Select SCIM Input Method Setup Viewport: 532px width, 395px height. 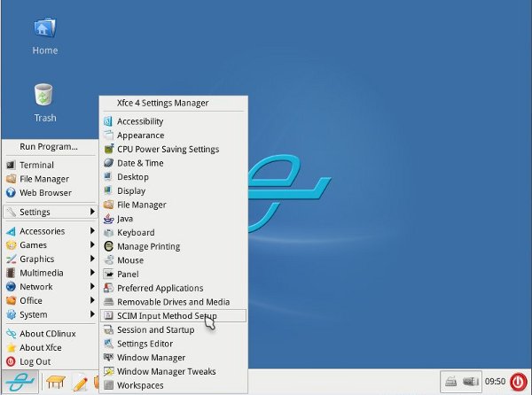point(174,315)
